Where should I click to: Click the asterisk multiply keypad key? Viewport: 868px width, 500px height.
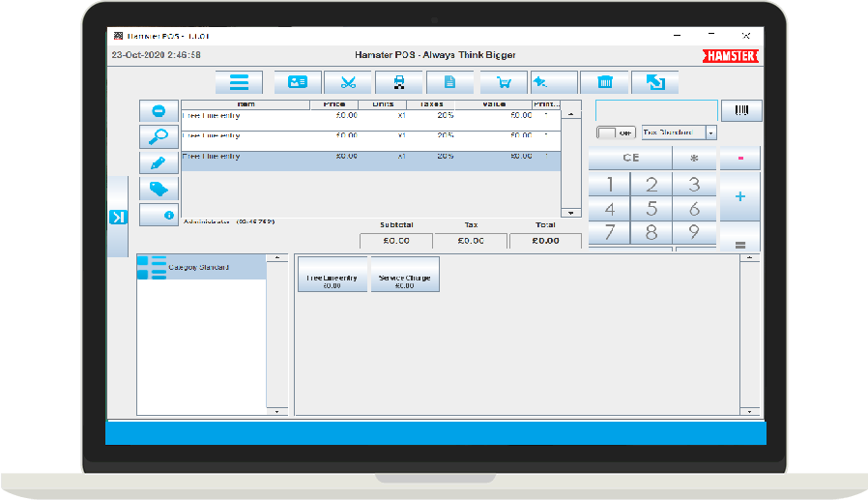click(694, 159)
